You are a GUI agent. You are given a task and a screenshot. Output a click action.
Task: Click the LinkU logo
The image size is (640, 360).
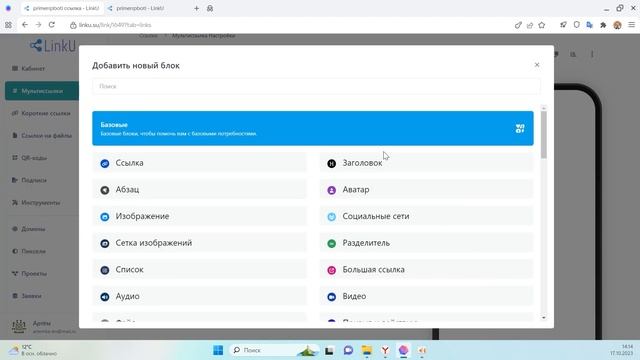[53, 46]
